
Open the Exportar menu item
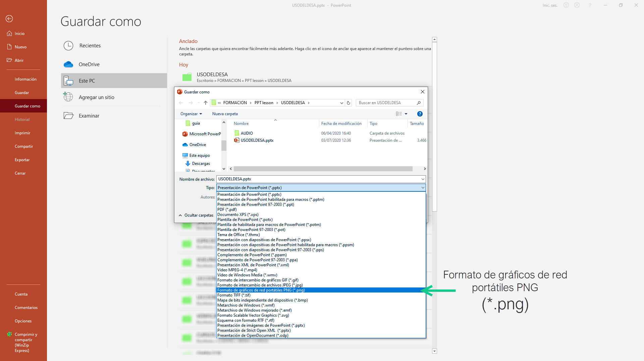pos(22,160)
